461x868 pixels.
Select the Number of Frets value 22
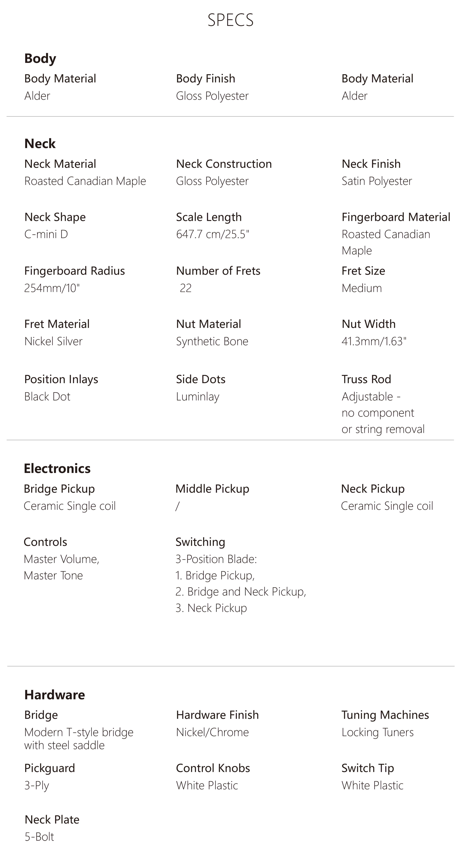186,288
